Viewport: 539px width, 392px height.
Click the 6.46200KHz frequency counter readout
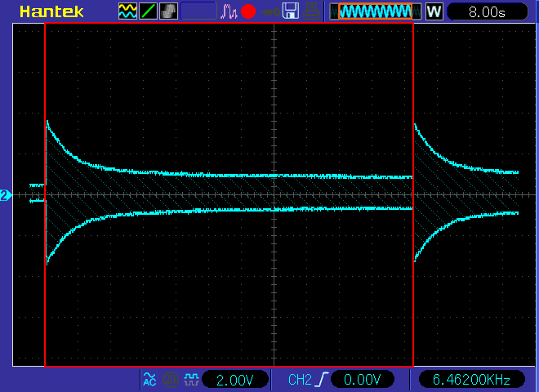click(472, 380)
